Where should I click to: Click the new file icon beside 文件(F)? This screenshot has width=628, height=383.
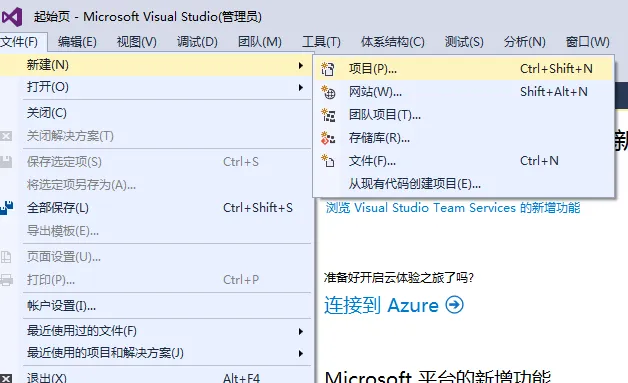click(x=328, y=161)
